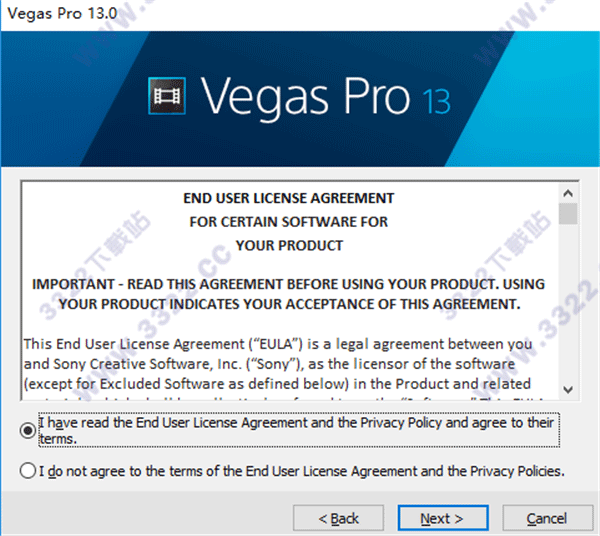
Task: Click the 'YOUR PRODUCT' heading line
Action: [x=289, y=245]
